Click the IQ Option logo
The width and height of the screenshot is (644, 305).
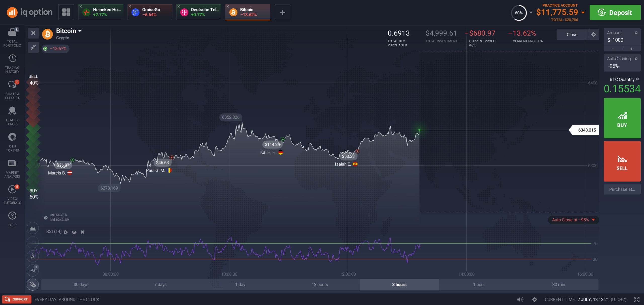click(30, 12)
